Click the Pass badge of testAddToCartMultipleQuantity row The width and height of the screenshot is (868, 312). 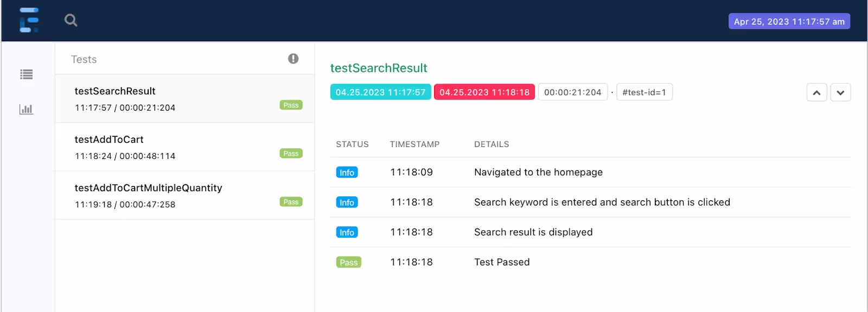[291, 202]
